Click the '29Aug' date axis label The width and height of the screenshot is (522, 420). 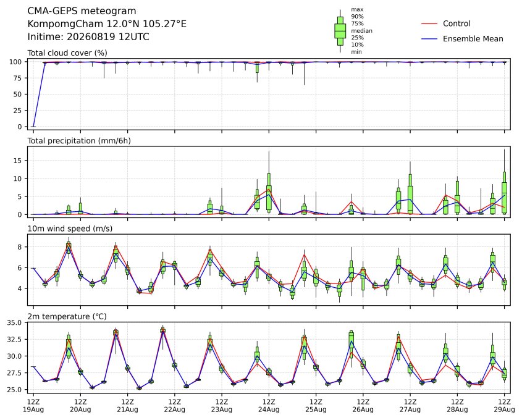coord(504,409)
